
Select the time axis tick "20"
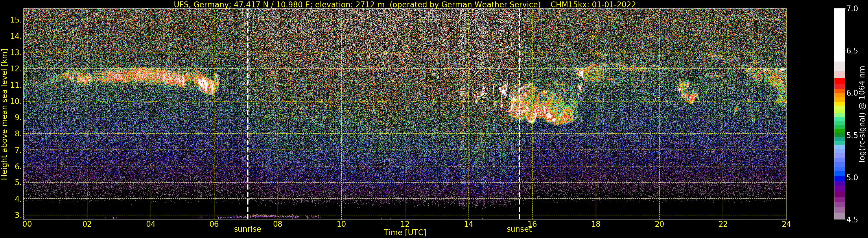pos(659,224)
